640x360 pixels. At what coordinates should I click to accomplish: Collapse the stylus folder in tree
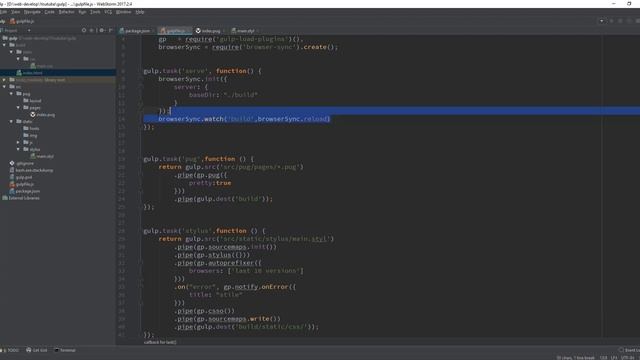pos(18,149)
